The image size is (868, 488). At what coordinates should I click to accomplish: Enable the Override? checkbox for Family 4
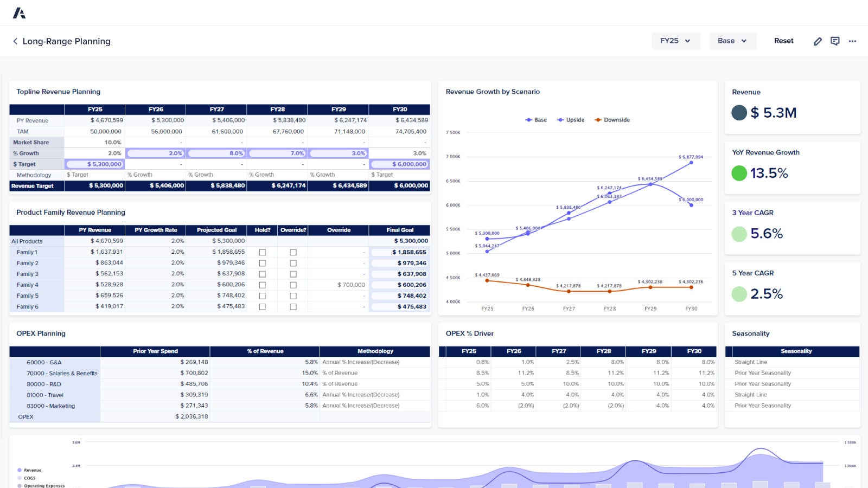tap(293, 284)
